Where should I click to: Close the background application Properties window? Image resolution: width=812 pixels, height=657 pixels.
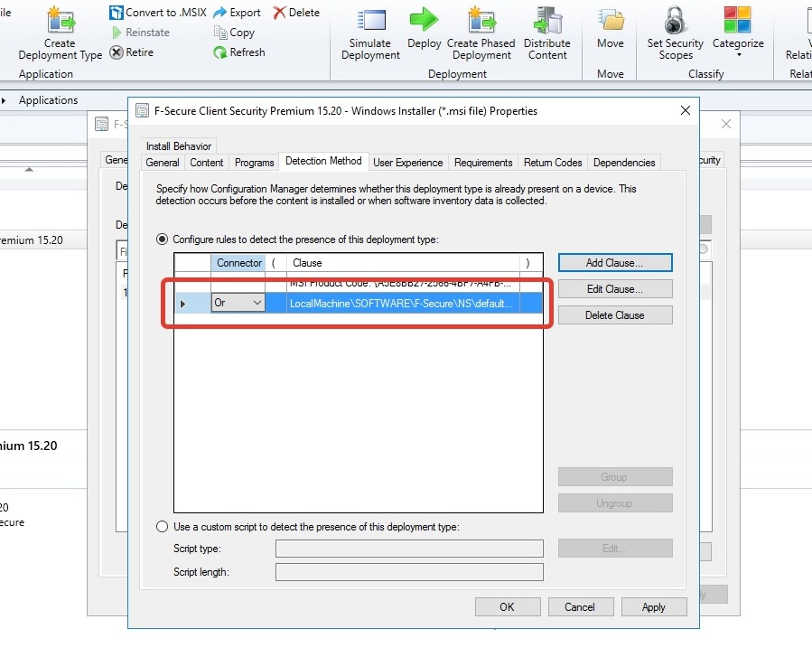(x=726, y=124)
